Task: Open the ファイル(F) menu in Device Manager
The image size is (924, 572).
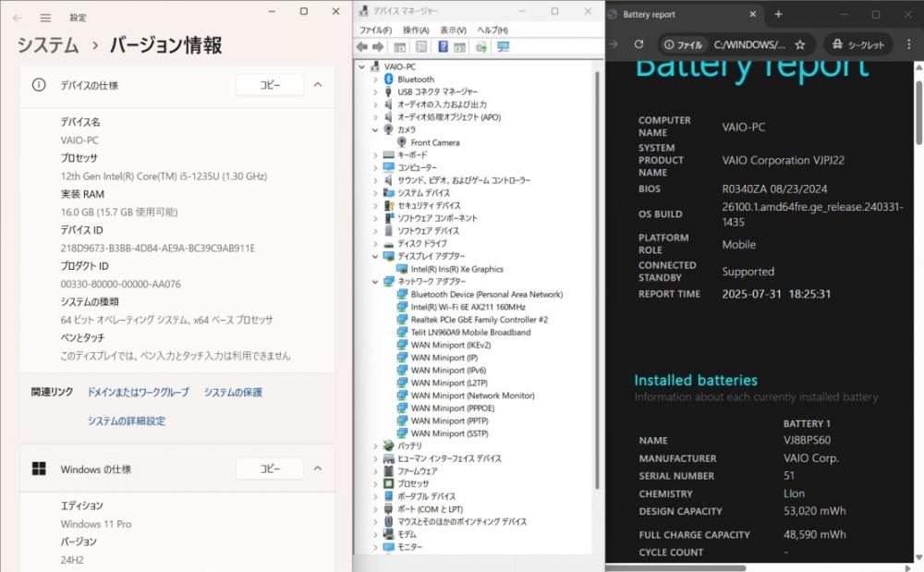Action: point(375,30)
